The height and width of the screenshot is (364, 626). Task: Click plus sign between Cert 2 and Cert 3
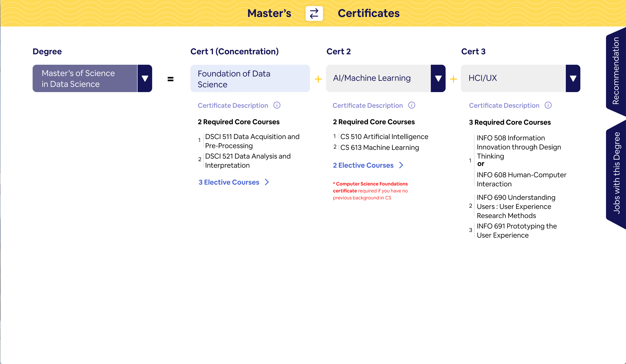[453, 79]
